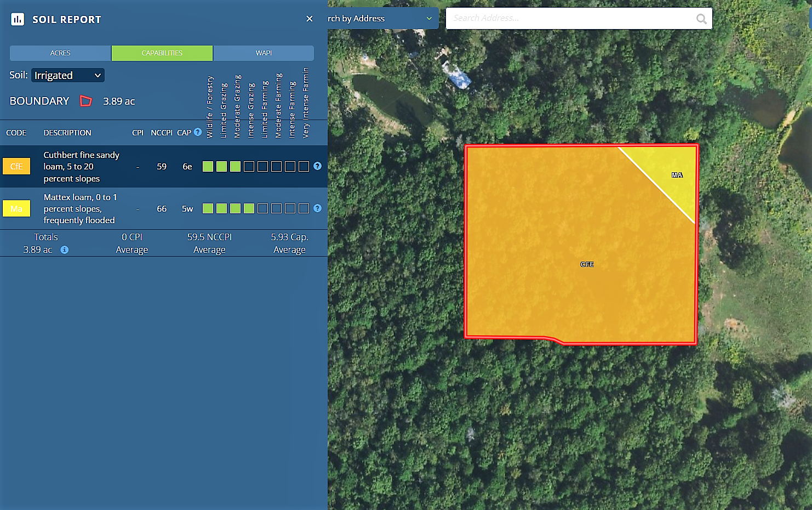Click help icon on Cuthbert soil row
The image size is (812, 510).
[317, 166]
